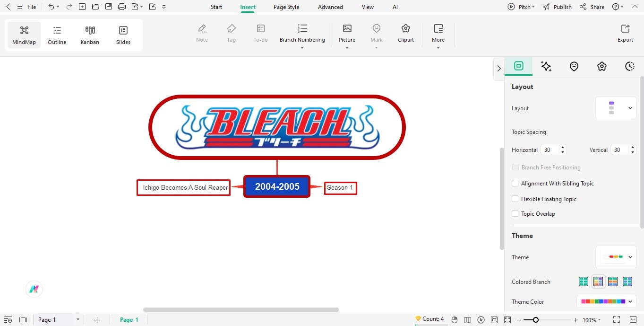The width and height of the screenshot is (644, 326).
Task: Click the Open folder icon
Action: (x=95, y=7)
